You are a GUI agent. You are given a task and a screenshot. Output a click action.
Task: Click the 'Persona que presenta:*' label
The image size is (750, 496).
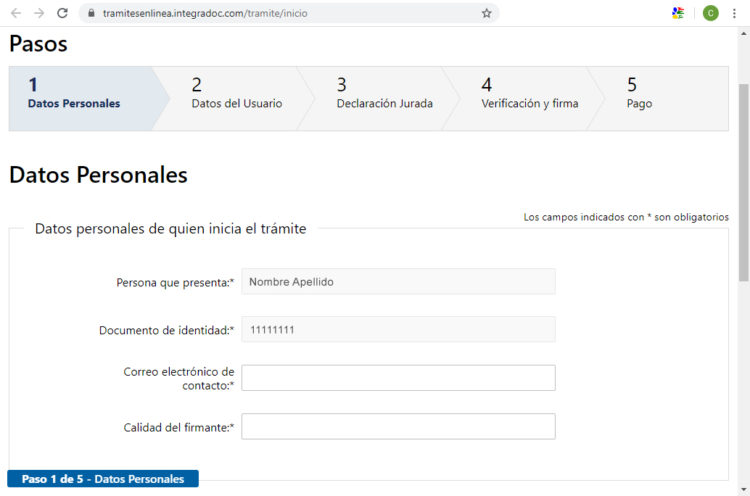pyautogui.click(x=175, y=283)
